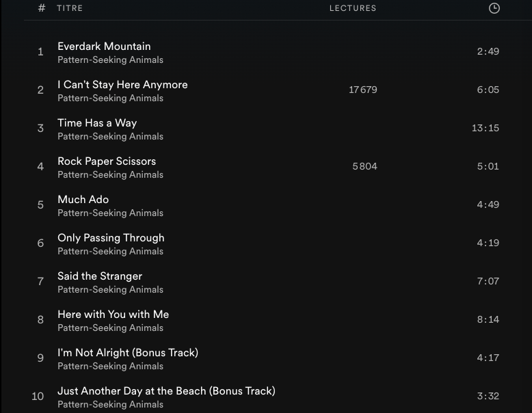Viewport: 532px width, 413px height.
Task: Pick the Only Passing Through title
Action: pyautogui.click(x=111, y=238)
